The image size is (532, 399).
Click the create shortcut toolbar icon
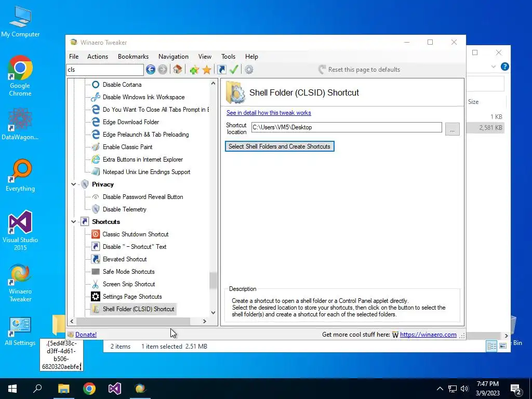click(x=221, y=70)
